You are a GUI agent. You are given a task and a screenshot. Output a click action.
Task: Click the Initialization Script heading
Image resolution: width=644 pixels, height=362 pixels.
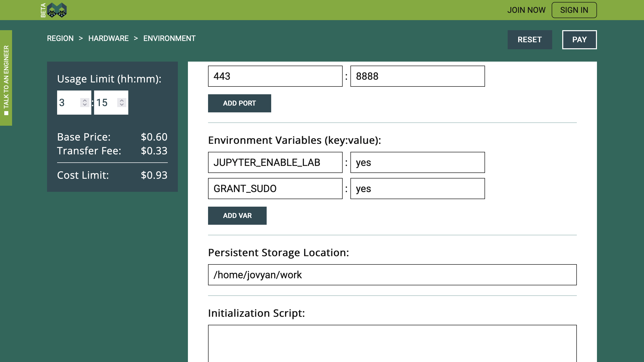tap(256, 313)
